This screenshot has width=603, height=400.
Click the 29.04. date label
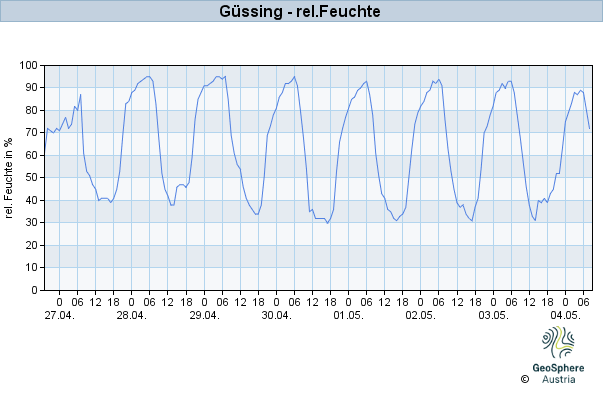(x=204, y=315)
